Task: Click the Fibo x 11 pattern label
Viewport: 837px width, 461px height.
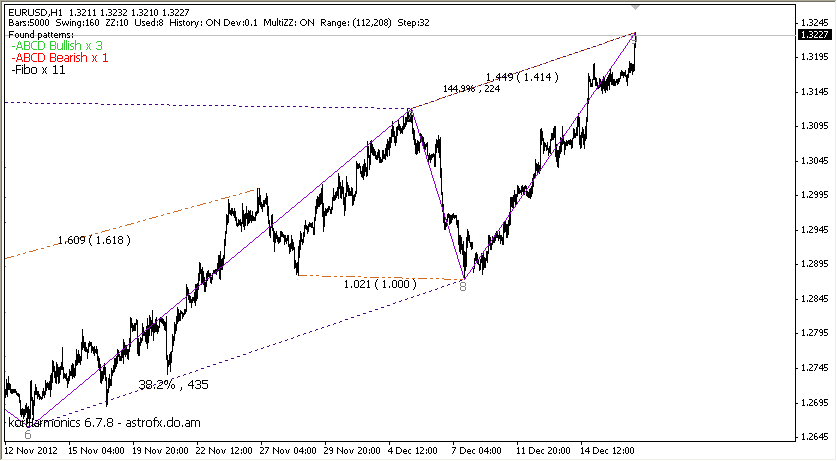Action: click(38, 70)
